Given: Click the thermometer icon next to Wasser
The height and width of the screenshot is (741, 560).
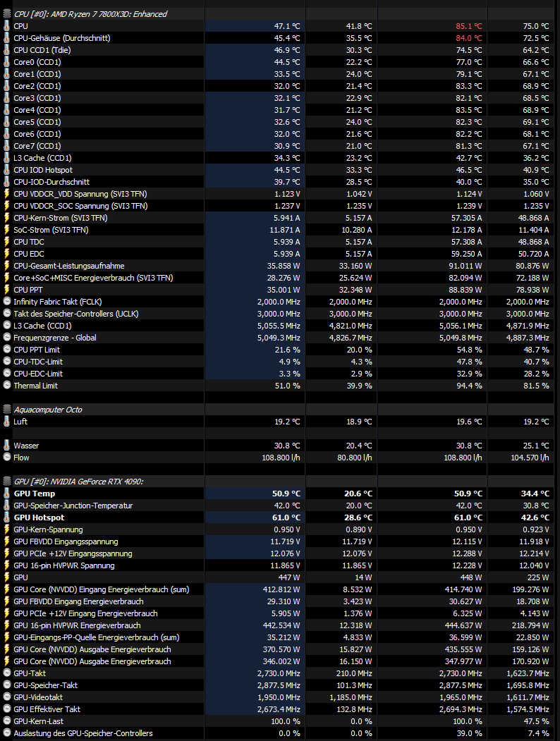Looking at the screenshot, I should (6, 446).
